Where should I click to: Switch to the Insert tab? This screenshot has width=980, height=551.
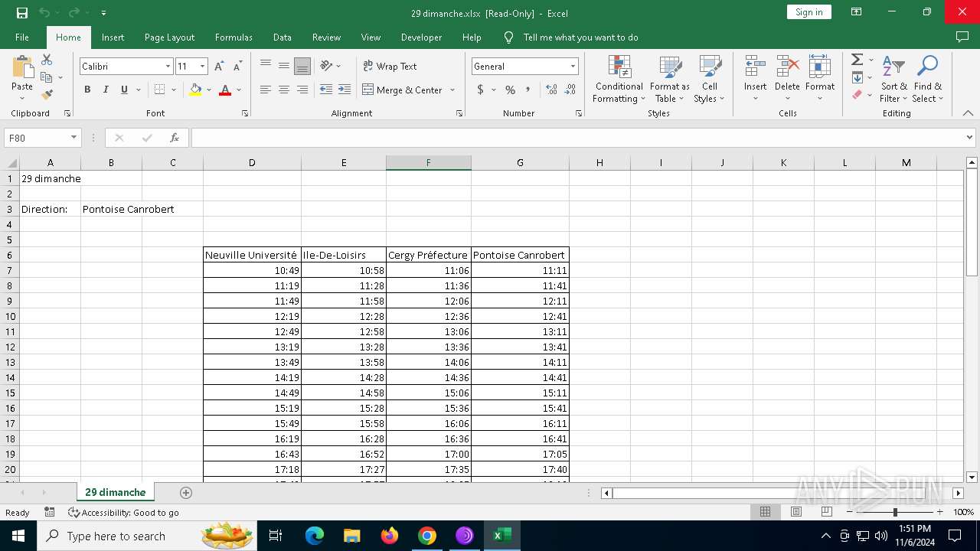click(x=113, y=37)
